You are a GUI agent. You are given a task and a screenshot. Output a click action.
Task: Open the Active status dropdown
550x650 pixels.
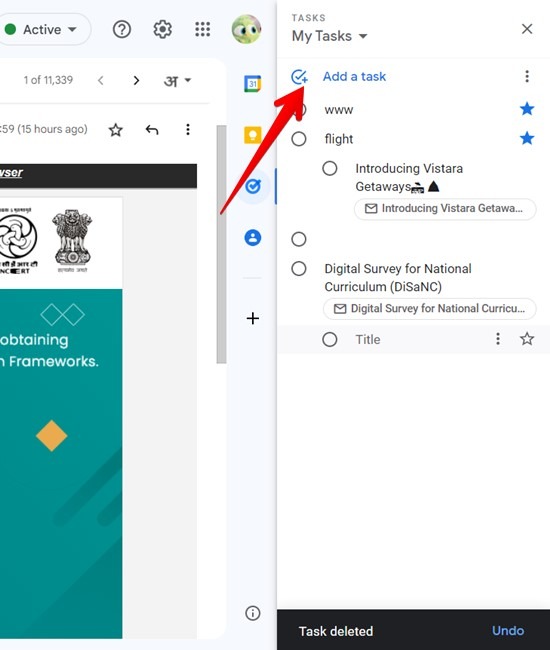(x=45, y=29)
